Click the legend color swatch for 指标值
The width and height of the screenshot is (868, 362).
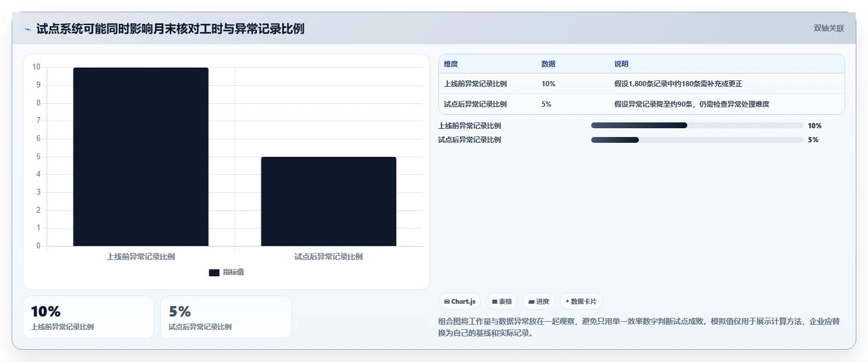[x=214, y=272]
